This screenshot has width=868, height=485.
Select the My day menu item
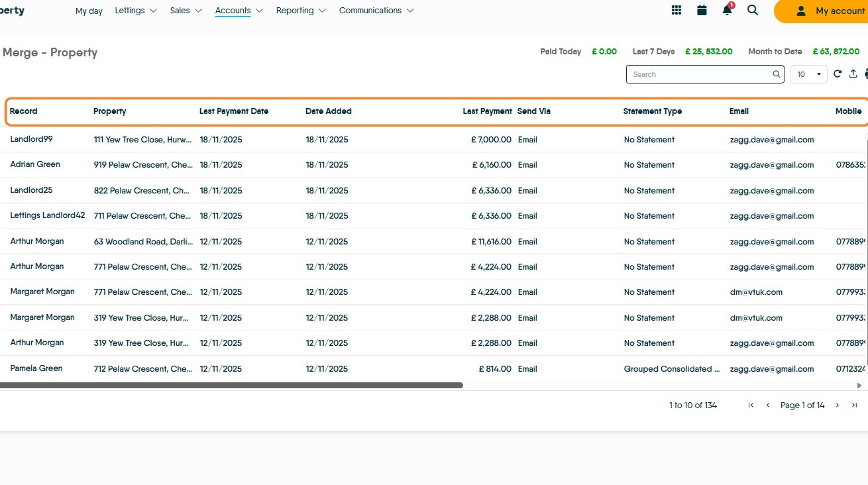(x=89, y=11)
